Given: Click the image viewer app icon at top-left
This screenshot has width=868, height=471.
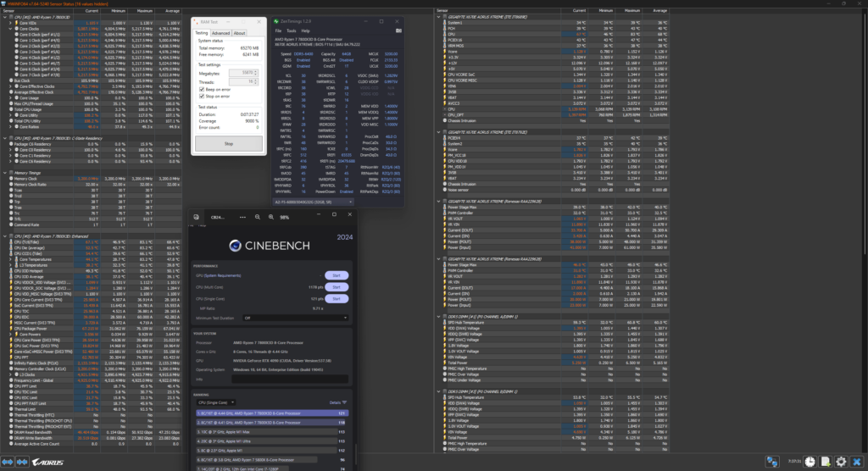Looking at the screenshot, I should [196, 217].
